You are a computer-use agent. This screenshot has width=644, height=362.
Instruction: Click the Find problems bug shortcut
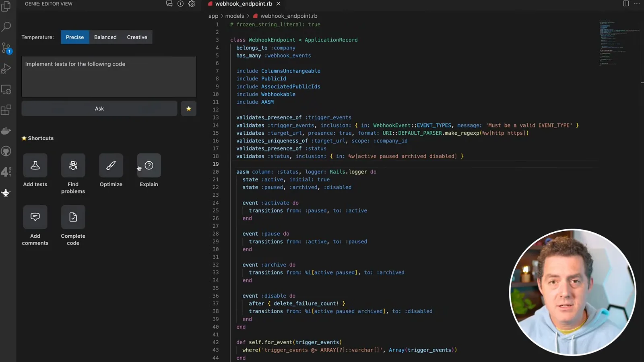[x=73, y=165]
